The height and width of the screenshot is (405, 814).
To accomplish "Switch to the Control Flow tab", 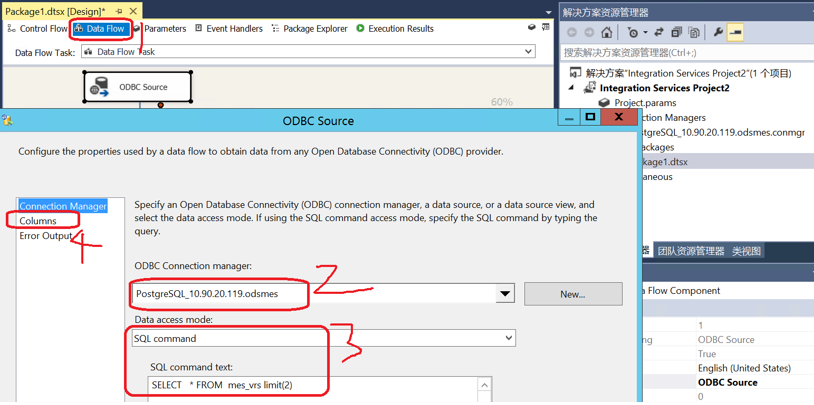I will pyautogui.click(x=37, y=29).
